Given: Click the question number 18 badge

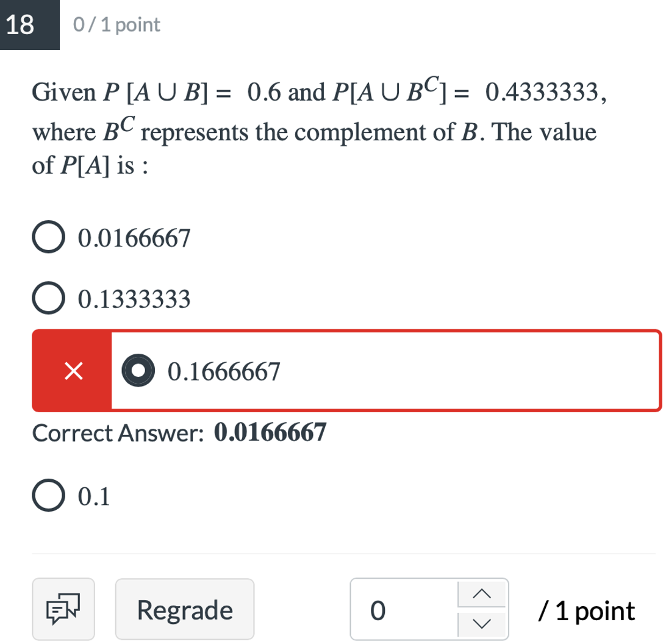Looking at the screenshot, I should (x=29, y=26).
